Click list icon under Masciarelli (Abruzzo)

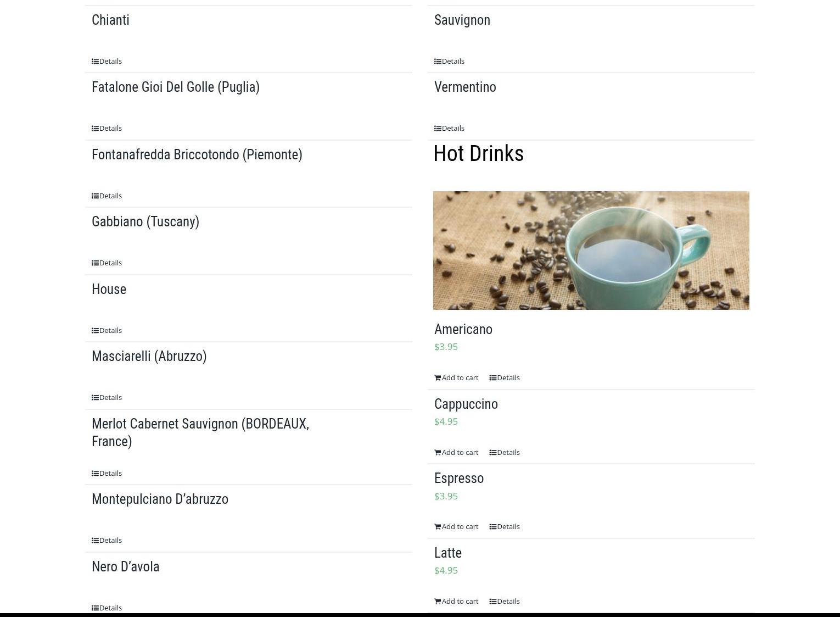click(x=95, y=397)
